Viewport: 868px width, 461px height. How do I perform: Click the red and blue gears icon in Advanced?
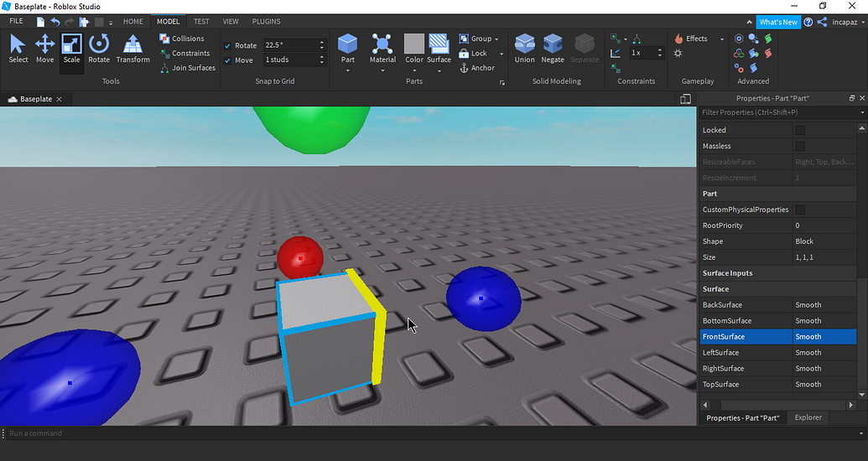tap(739, 68)
